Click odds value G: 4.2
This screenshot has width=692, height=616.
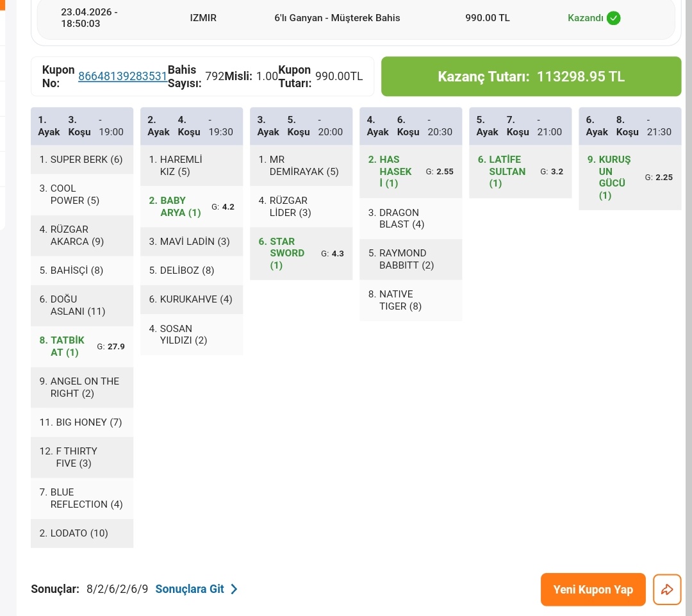(223, 206)
